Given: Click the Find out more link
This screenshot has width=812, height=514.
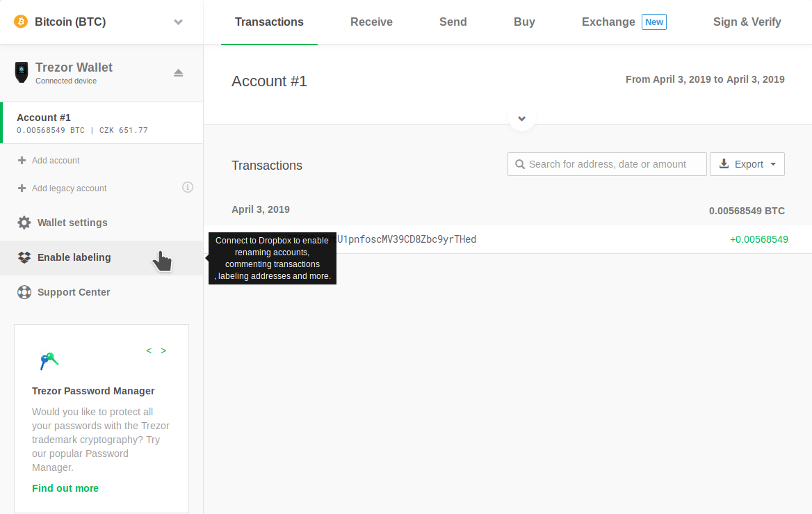Looking at the screenshot, I should [65, 488].
